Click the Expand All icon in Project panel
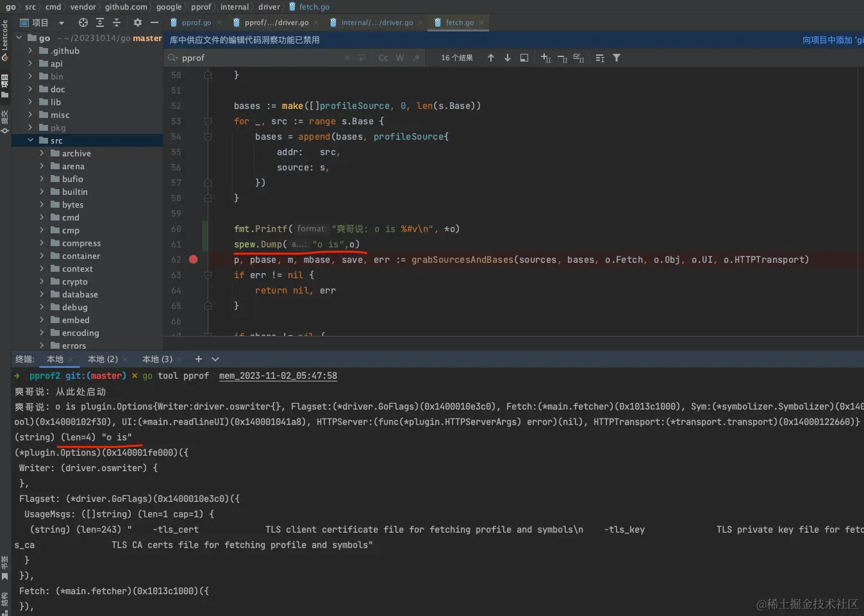864x616 pixels. click(100, 22)
